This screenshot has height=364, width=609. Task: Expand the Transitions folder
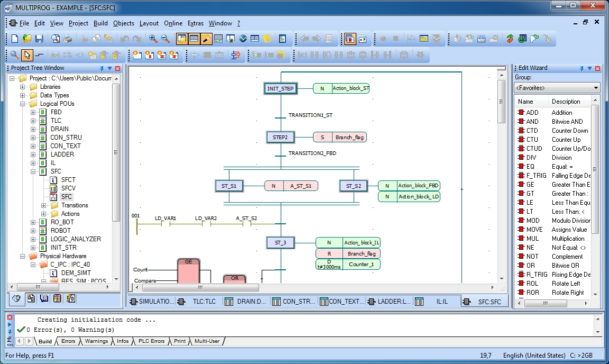[43, 205]
